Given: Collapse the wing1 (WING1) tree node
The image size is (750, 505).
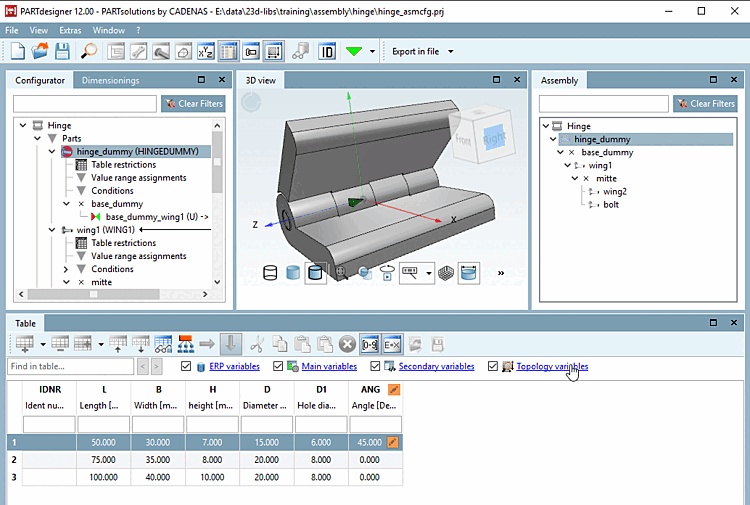Looking at the screenshot, I should tap(53, 230).
